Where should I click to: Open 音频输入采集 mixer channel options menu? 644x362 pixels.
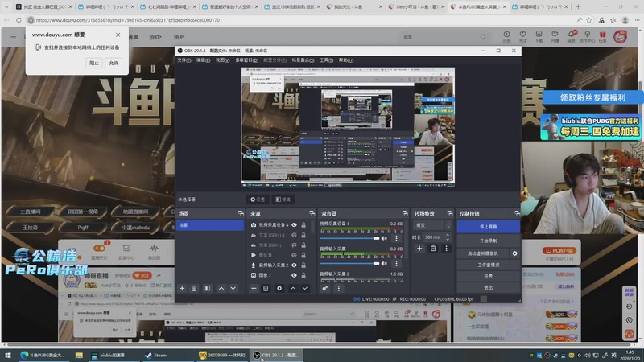point(396,264)
